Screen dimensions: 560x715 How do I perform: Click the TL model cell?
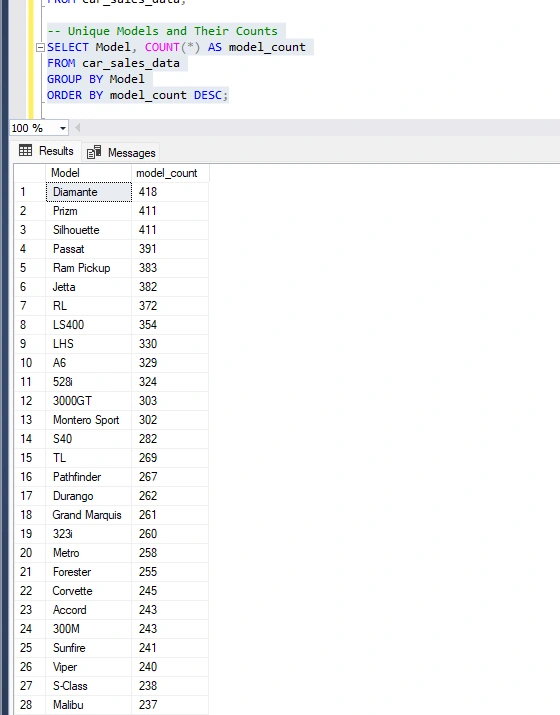point(88,458)
